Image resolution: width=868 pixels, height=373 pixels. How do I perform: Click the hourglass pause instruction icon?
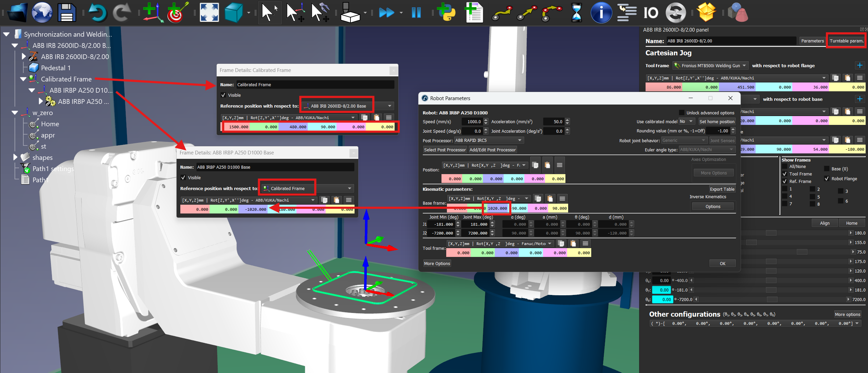(x=576, y=13)
